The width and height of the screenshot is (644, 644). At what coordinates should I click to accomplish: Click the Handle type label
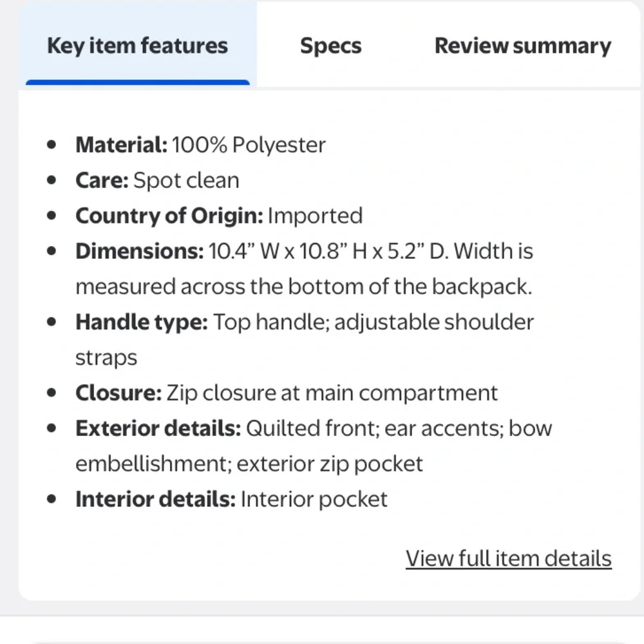coord(142,322)
